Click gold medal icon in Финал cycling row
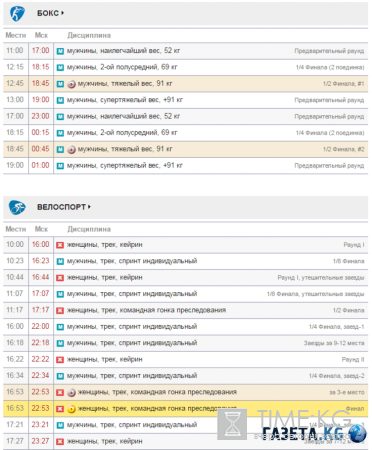 pyautogui.click(x=71, y=409)
